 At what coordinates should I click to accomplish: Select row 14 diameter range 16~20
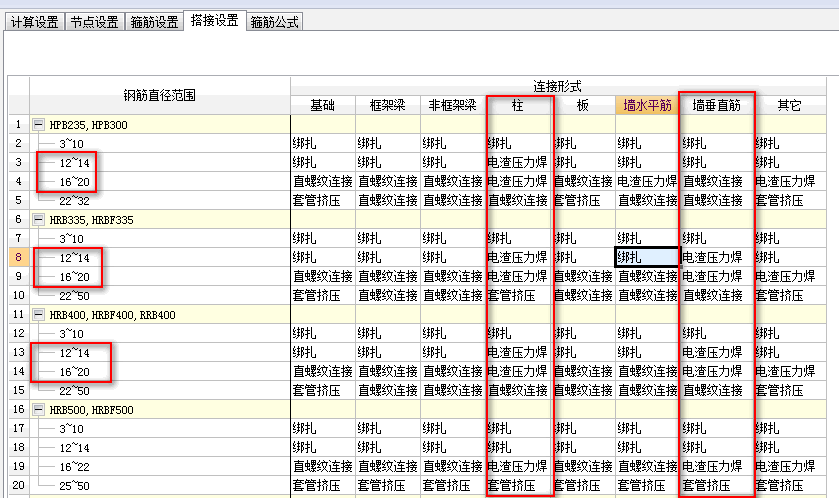(74, 372)
